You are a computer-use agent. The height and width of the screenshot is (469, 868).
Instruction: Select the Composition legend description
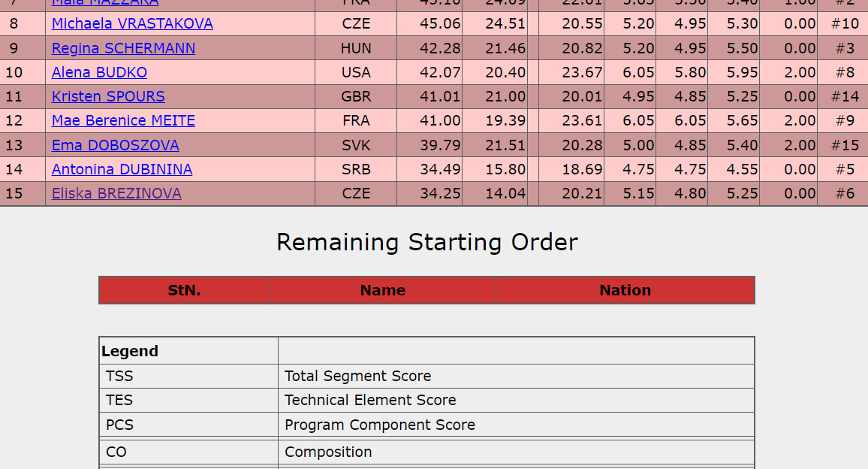[x=328, y=452]
